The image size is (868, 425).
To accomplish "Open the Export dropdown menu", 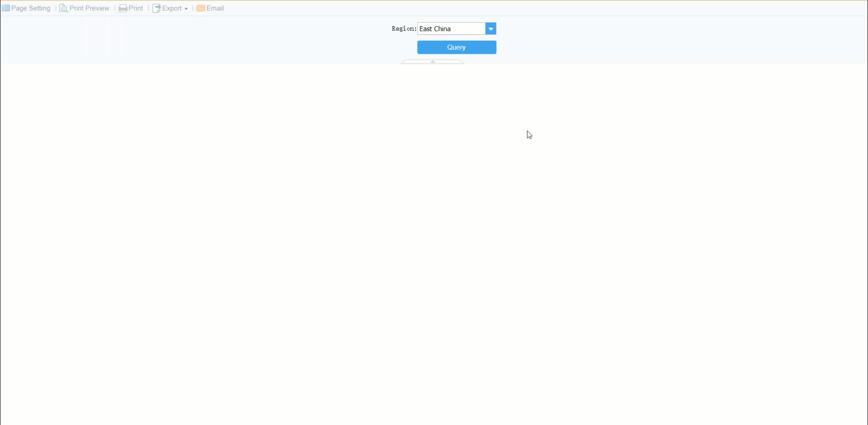I will click(170, 8).
